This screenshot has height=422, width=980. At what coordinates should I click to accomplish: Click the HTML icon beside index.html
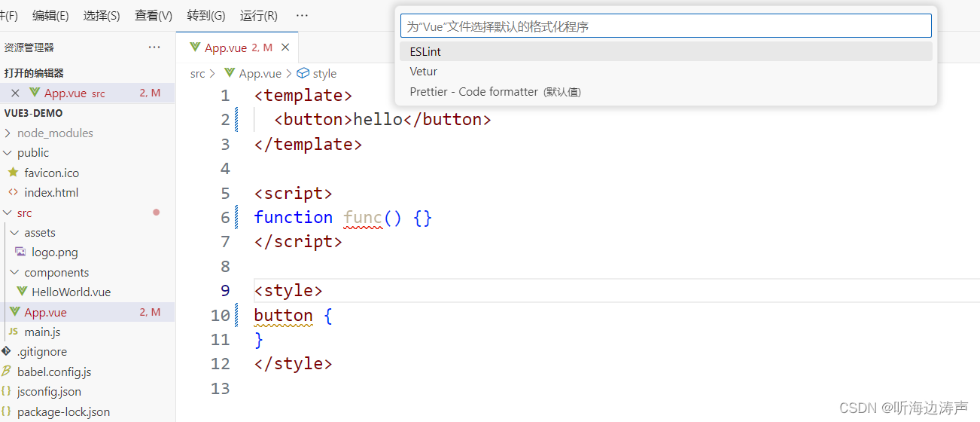[x=13, y=192]
